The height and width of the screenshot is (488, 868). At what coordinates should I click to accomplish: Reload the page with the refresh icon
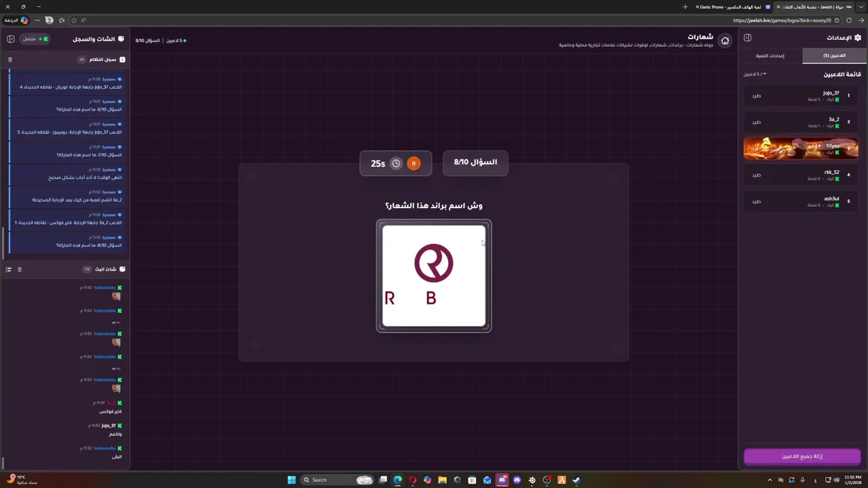tap(849, 20)
